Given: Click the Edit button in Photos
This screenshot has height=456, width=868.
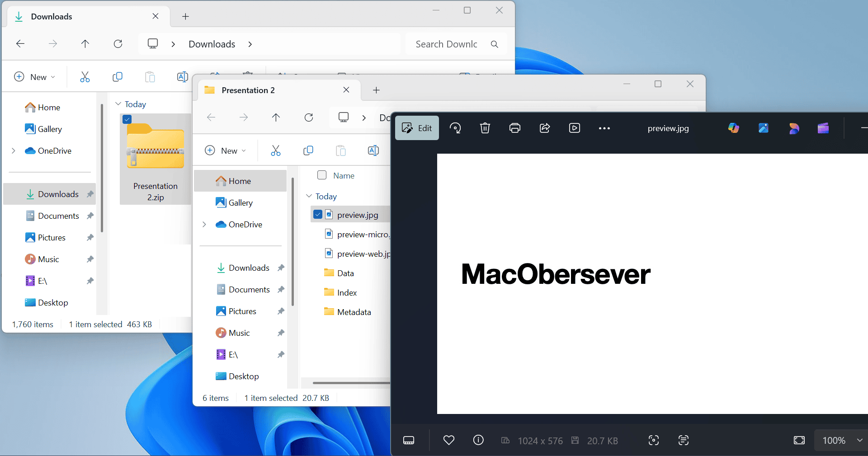Looking at the screenshot, I should click(x=416, y=128).
